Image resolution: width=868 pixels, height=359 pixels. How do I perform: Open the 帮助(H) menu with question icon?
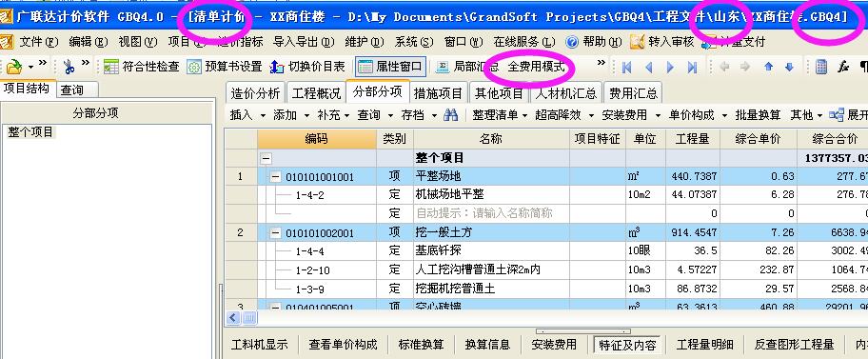point(594,42)
